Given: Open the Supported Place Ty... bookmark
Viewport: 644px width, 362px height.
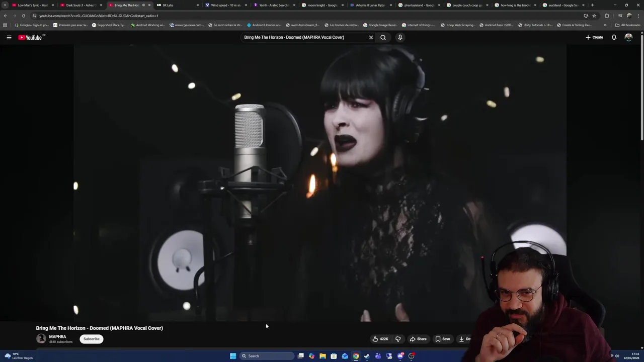Looking at the screenshot, I should click(109, 25).
